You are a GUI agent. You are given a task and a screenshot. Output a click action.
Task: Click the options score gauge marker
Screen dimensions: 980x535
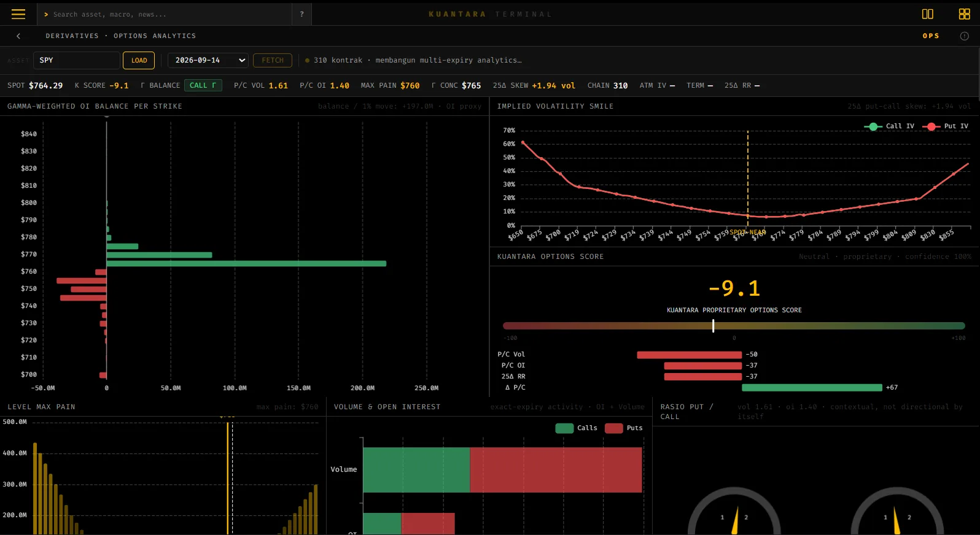click(713, 326)
